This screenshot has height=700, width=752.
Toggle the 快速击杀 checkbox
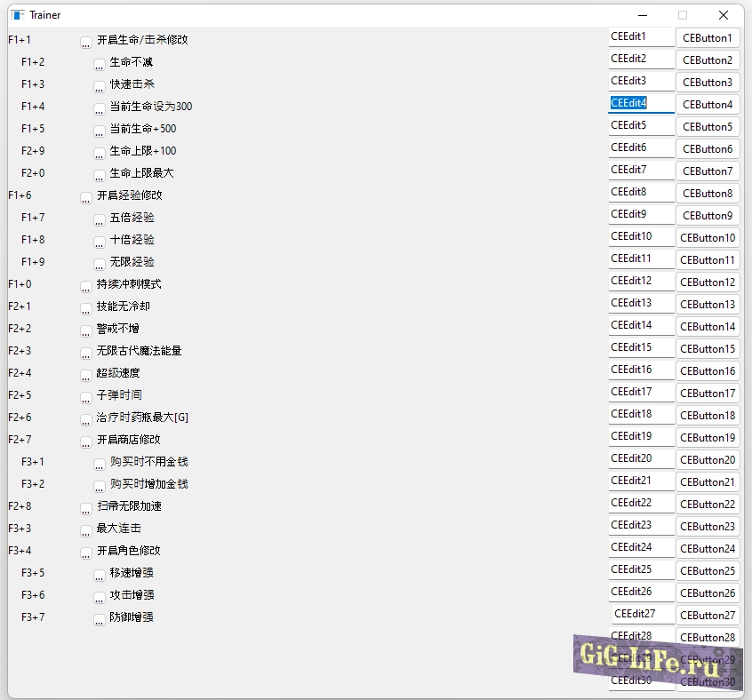[x=100, y=86]
